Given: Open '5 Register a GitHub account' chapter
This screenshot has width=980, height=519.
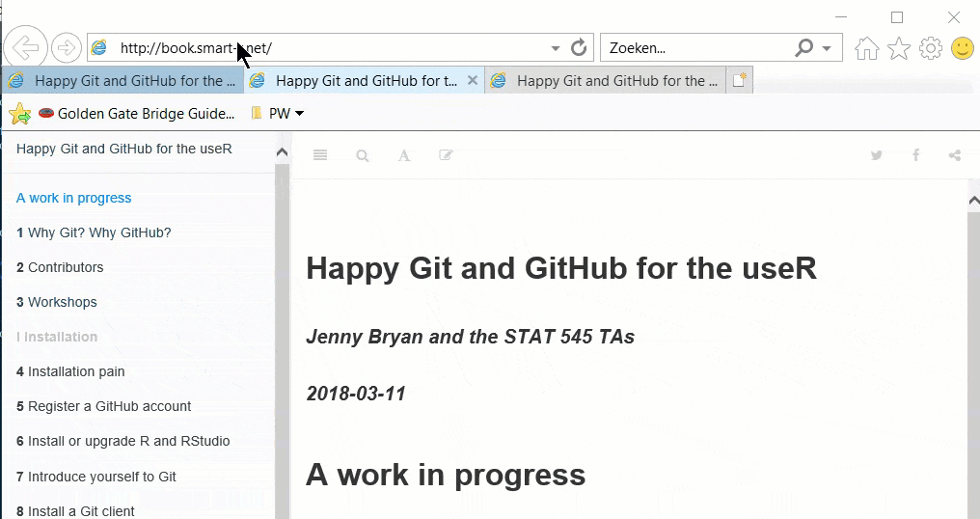Looking at the screenshot, I should 104,406.
